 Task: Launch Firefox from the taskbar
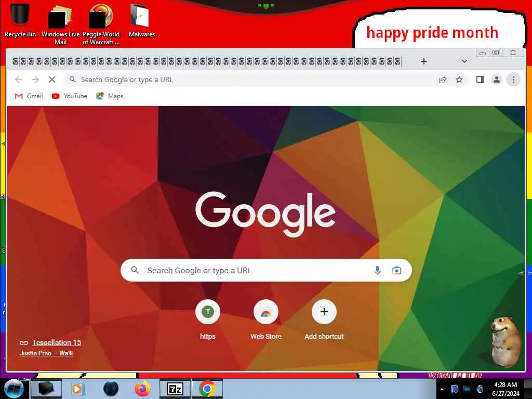coord(143,389)
